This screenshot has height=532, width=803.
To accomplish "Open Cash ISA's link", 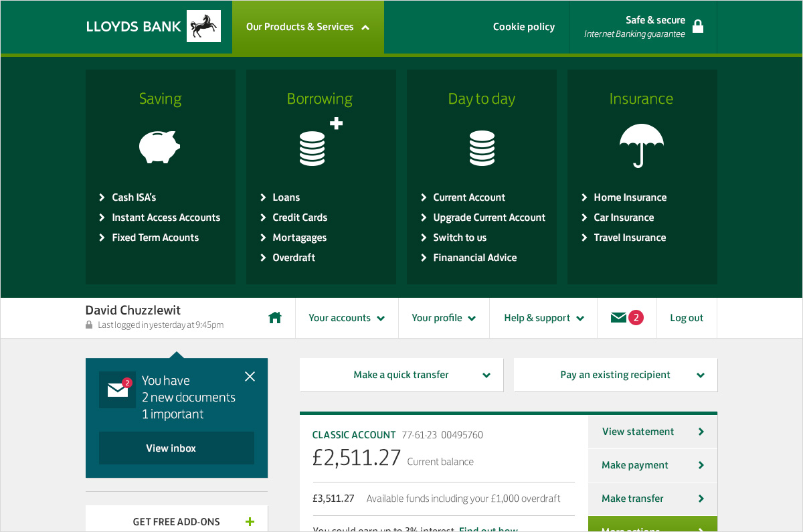I will coord(134,197).
